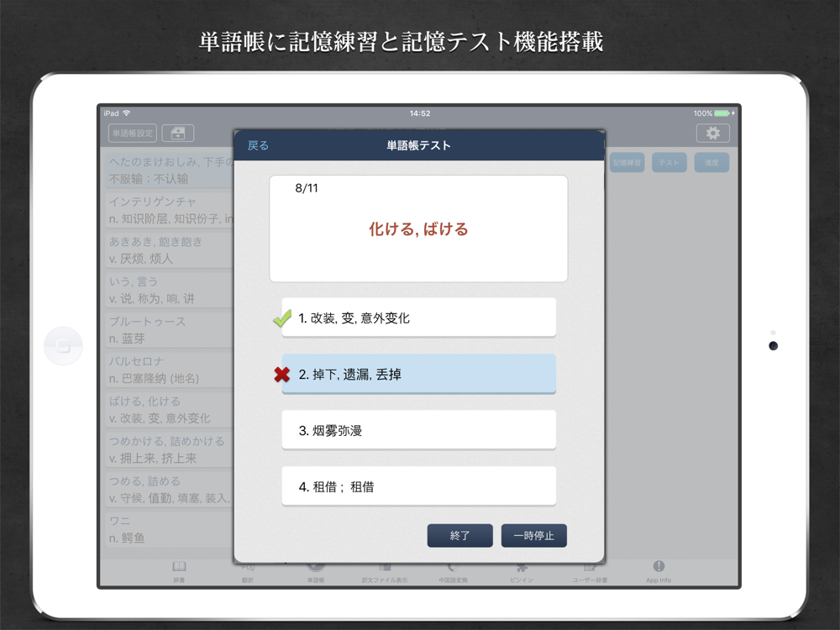This screenshot has height=630, width=840.
Task: Click the iPad home button
Action: point(63,346)
